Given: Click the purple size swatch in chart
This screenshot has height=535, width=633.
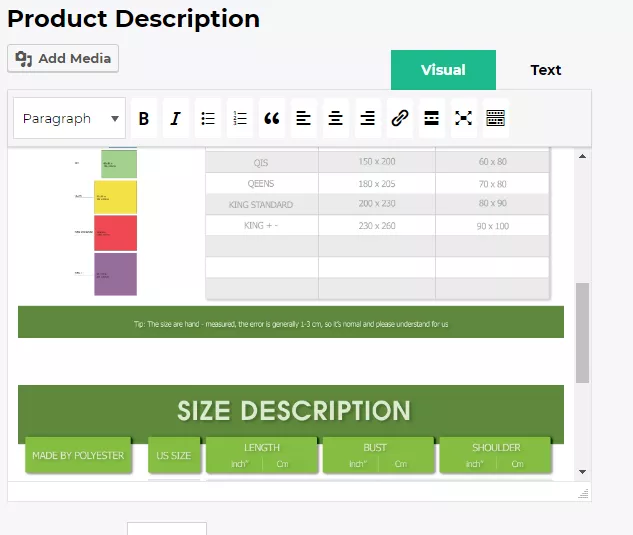Looking at the screenshot, I should pos(115,274).
